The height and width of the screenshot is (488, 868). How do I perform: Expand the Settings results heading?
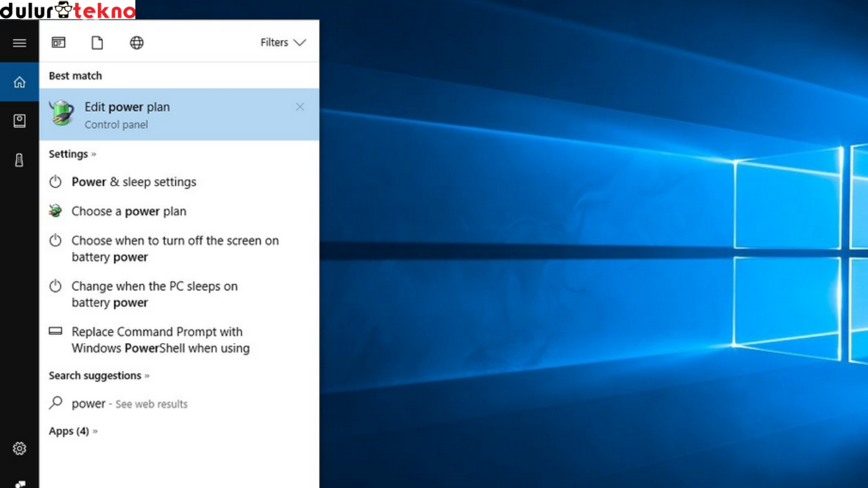point(72,154)
